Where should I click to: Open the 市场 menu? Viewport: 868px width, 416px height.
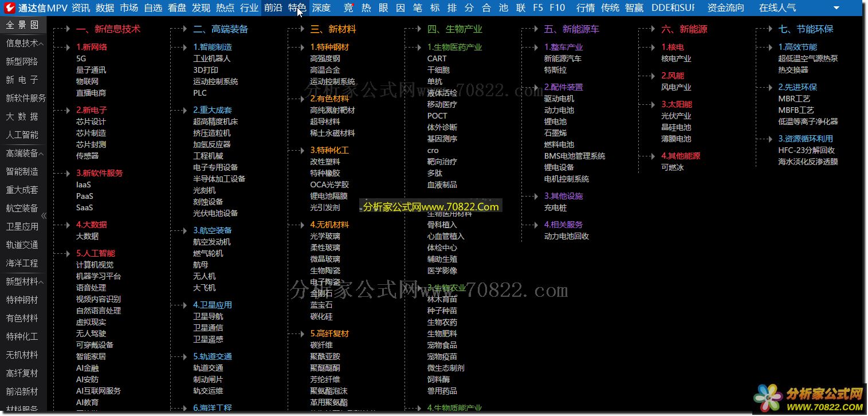[x=129, y=8]
